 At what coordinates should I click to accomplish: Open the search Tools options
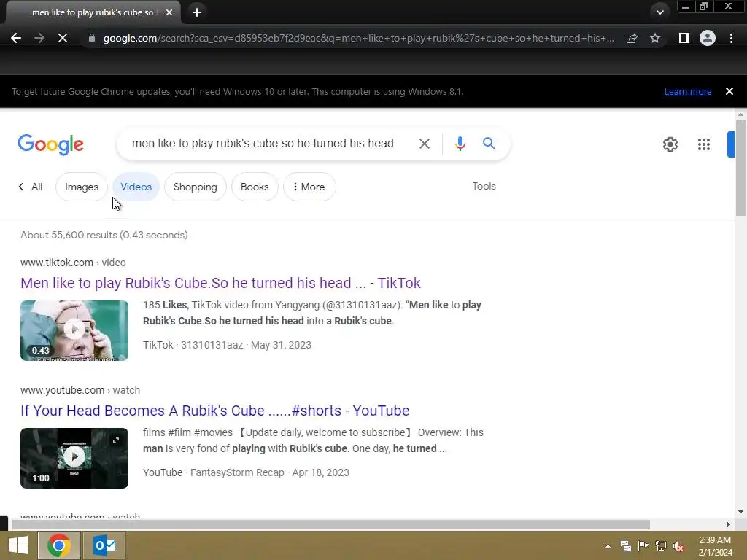[x=484, y=186]
